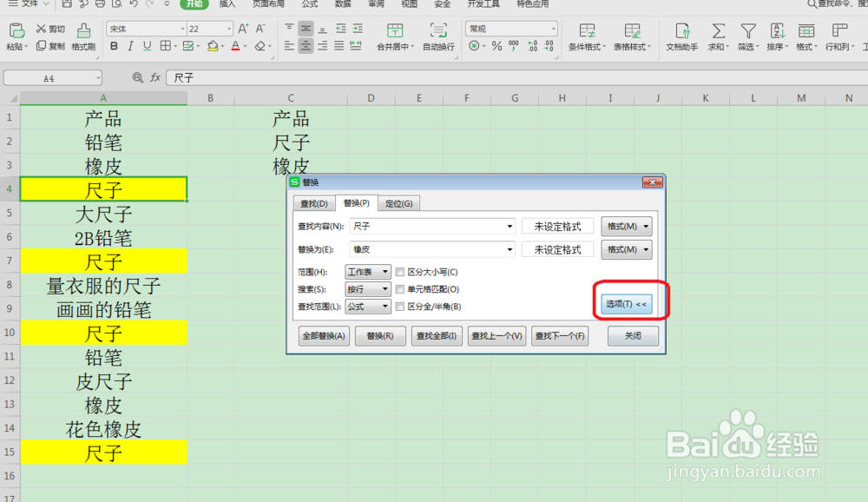This screenshot has width=868, height=502.
Task: Check the 单元格匹配 cell match option
Action: coord(400,287)
